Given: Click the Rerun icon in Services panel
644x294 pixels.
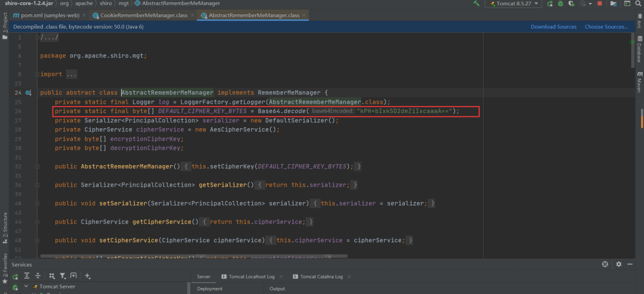Looking at the screenshot, I should [x=15, y=276].
